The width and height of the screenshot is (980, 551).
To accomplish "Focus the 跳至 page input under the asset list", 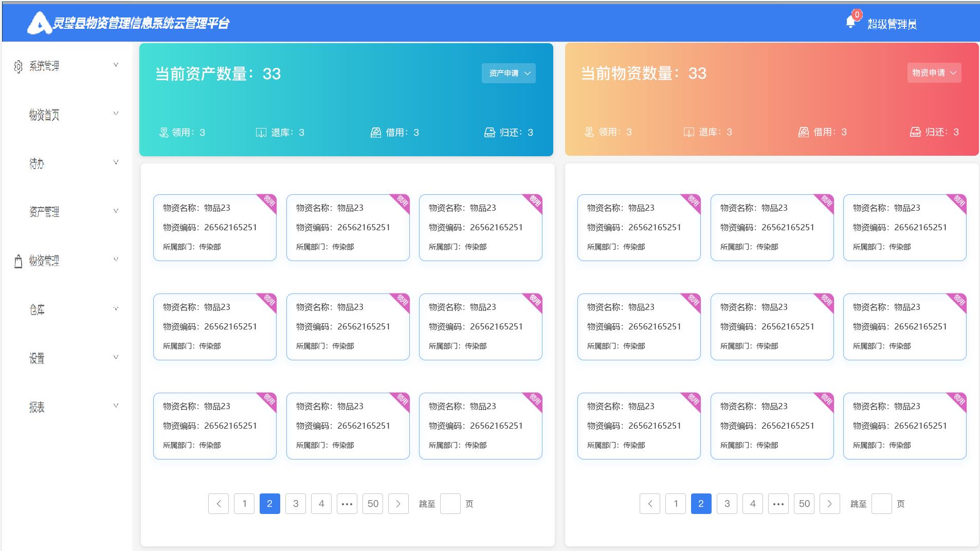I will (x=450, y=504).
